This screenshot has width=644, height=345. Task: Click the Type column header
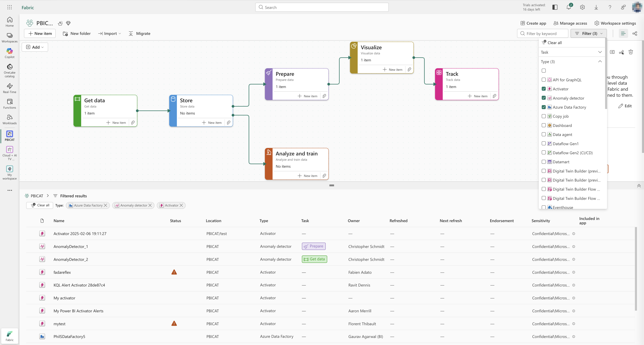pyautogui.click(x=263, y=221)
